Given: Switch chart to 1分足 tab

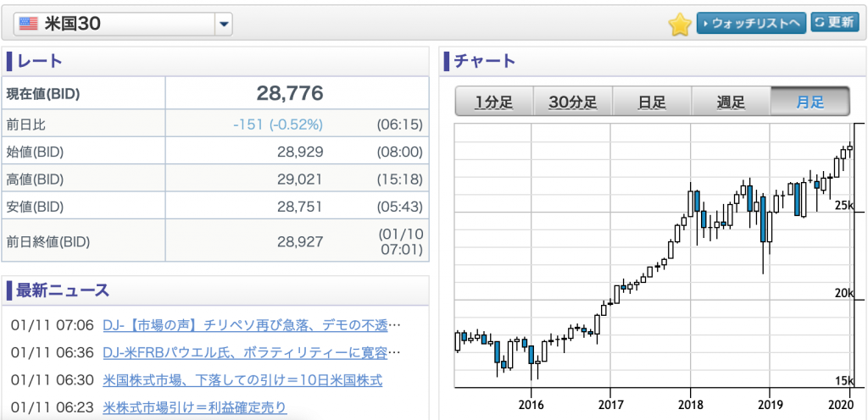Looking at the screenshot, I should tap(494, 101).
